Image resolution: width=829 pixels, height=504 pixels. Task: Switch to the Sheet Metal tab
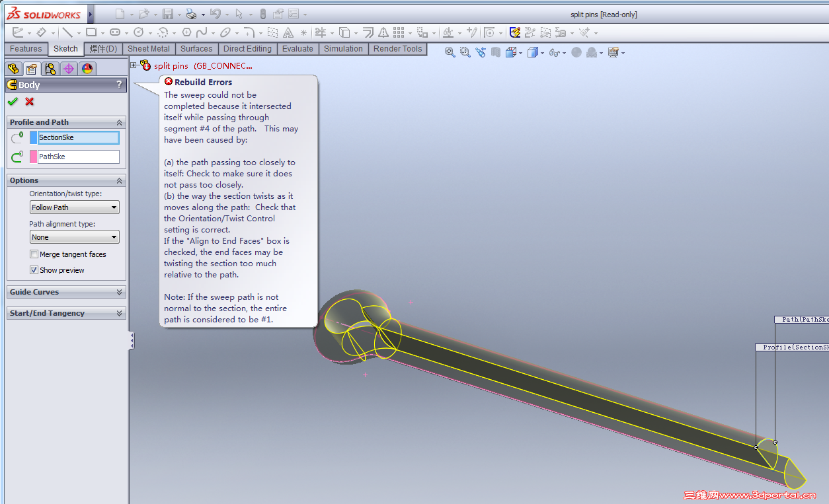click(x=149, y=49)
